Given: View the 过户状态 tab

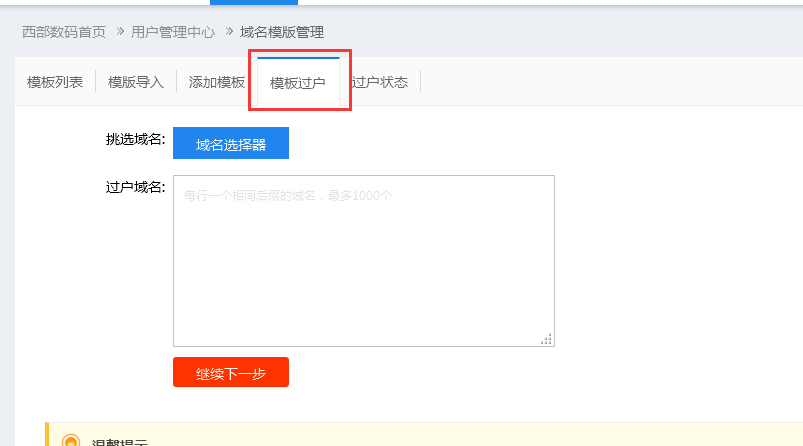Looking at the screenshot, I should [x=381, y=82].
